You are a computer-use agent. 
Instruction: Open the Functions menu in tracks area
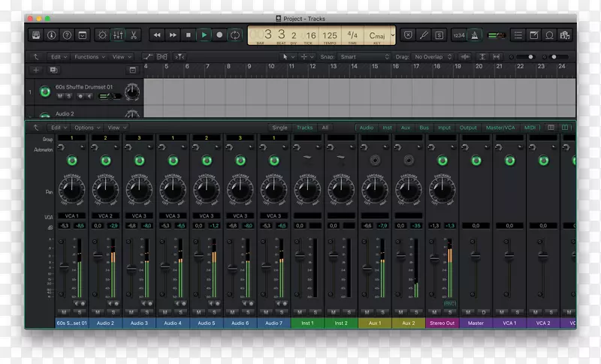[88, 56]
